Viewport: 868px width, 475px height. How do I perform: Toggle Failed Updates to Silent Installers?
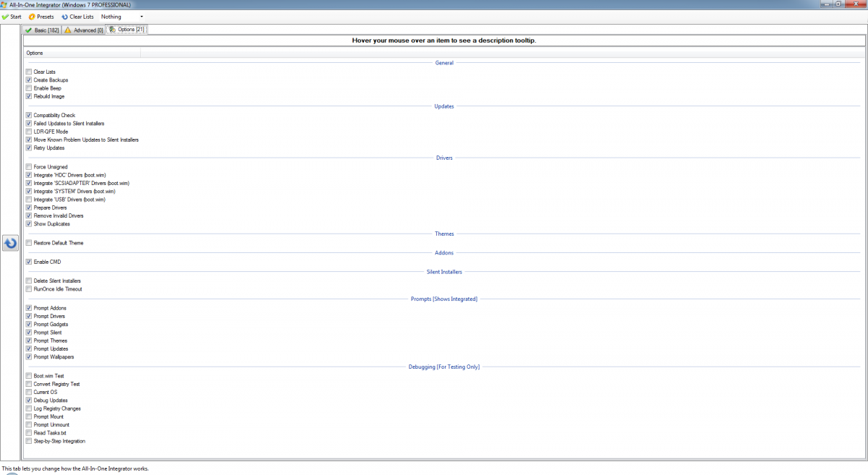[x=29, y=124]
